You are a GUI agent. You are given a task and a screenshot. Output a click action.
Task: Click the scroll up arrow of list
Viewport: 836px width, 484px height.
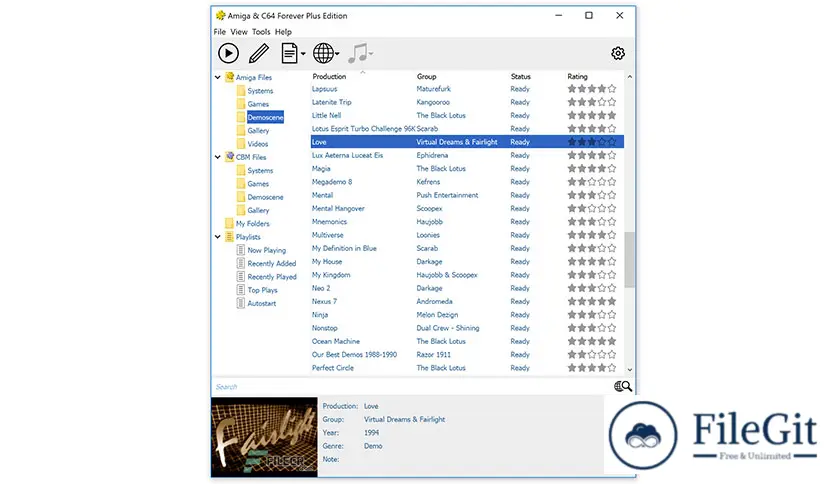630,77
